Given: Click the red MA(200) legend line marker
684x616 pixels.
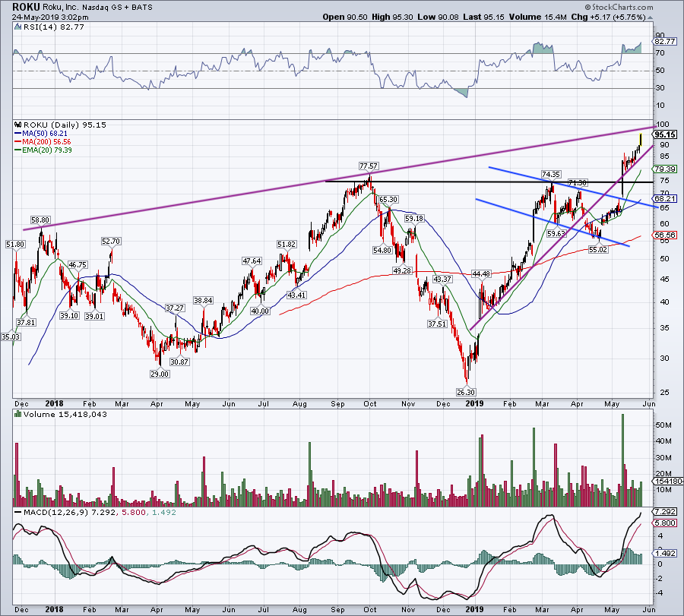Looking at the screenshot, I should pyautogui.click(x=18, y=142).
